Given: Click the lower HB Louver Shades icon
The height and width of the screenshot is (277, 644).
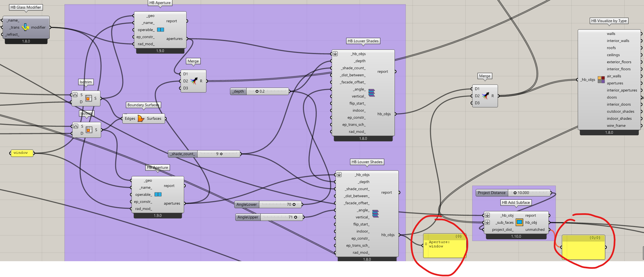Looking at the screenshot, I should coord(375,214).
